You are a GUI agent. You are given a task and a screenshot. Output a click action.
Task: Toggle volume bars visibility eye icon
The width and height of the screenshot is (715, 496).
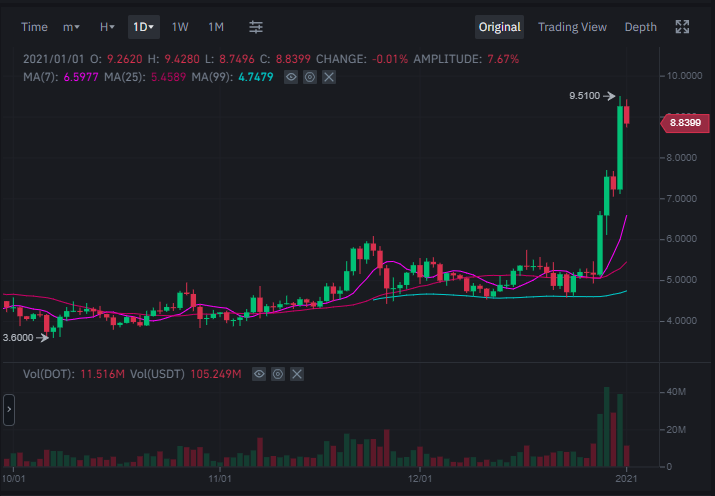pos(259,374)
